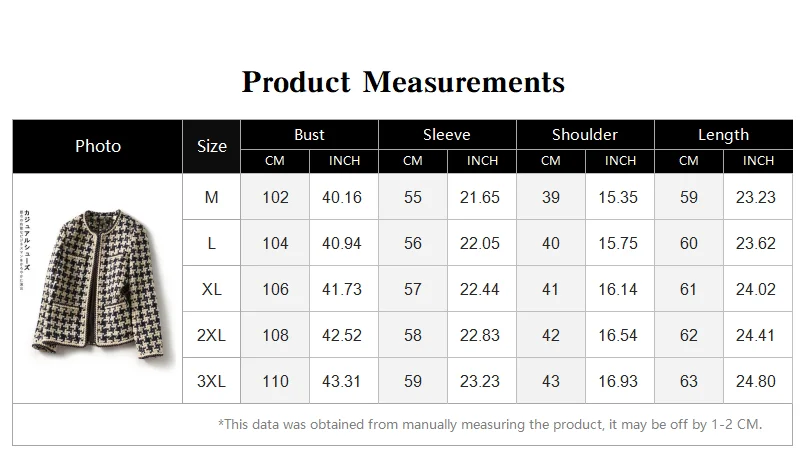Image resolution: width=806 pixels, height=476 pixels.
Task: Click the Length column header
Action: pyautogui.click(x=723, y=135)
